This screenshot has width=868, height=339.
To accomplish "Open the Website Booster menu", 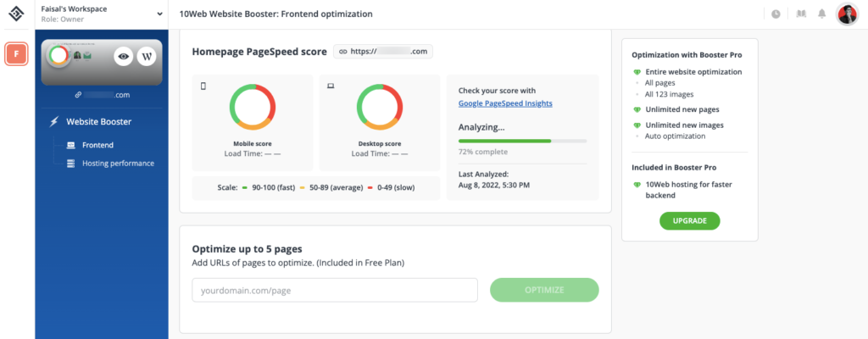I will [98, 121].
